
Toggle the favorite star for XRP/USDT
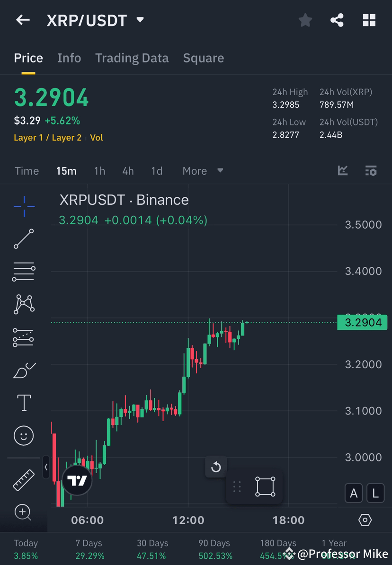tap(305, 20)
